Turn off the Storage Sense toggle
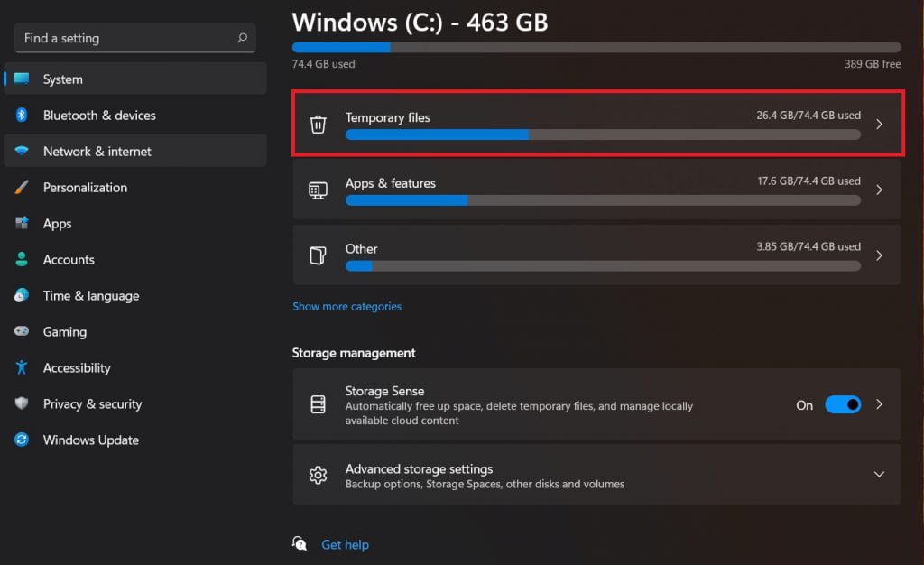The height and width of the screenshot is (565, 924). [843, 404]
